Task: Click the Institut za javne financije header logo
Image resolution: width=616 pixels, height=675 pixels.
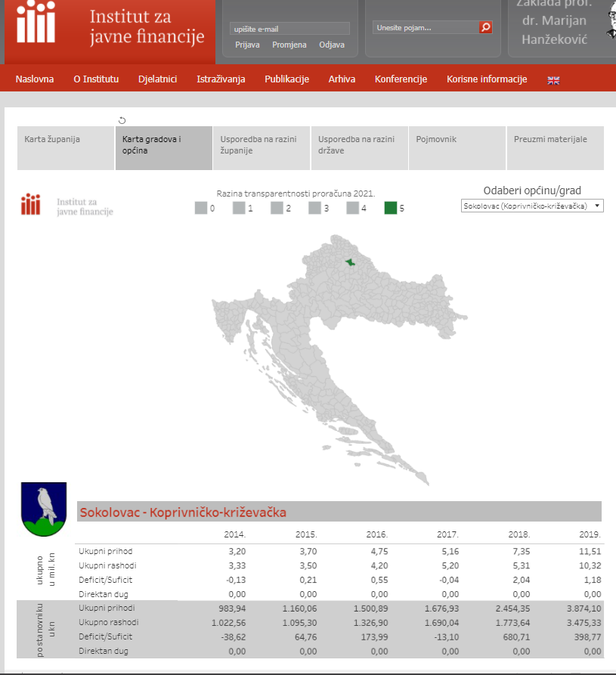Action: coord(111,26)
